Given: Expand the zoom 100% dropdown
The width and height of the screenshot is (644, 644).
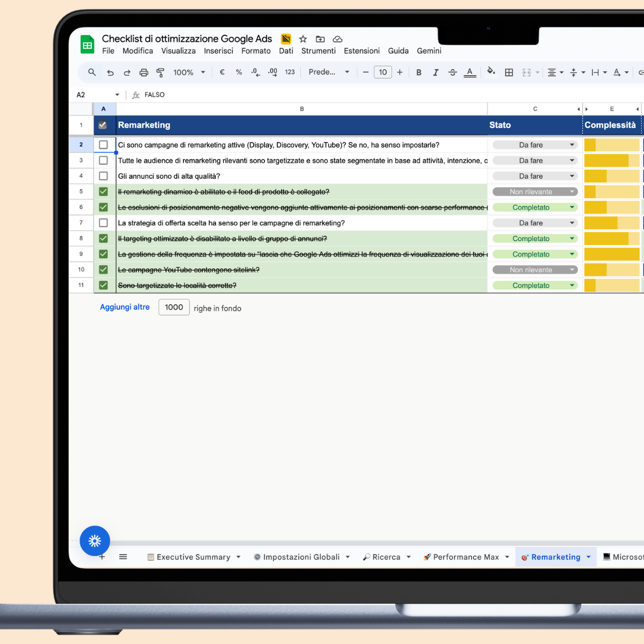Looking at the screenshot, I should (189, 72).
